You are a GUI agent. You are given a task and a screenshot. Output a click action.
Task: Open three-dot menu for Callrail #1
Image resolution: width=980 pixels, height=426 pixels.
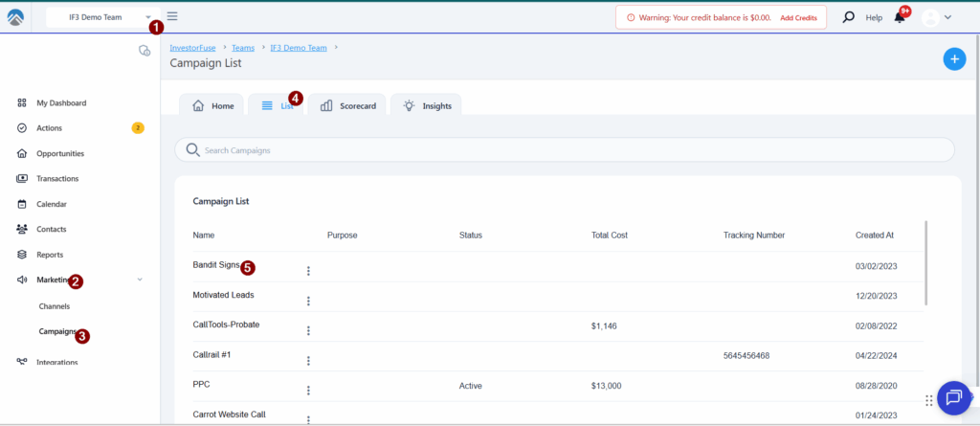308,361
